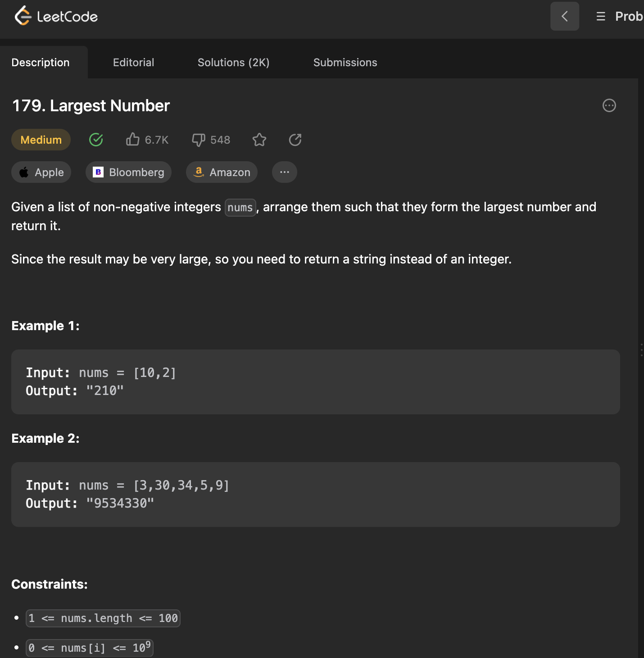Click the share arrow icon
Screen dimensions: 644x658
(295, 140)
